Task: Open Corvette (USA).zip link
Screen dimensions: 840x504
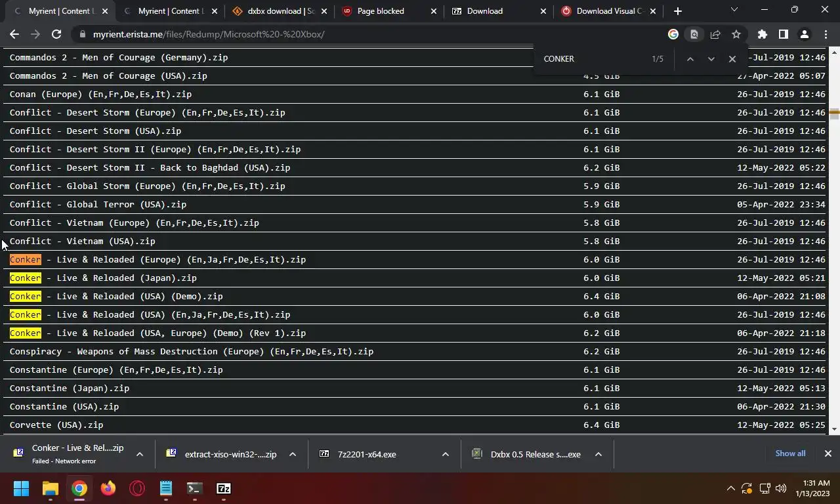Action: point(56,425)
